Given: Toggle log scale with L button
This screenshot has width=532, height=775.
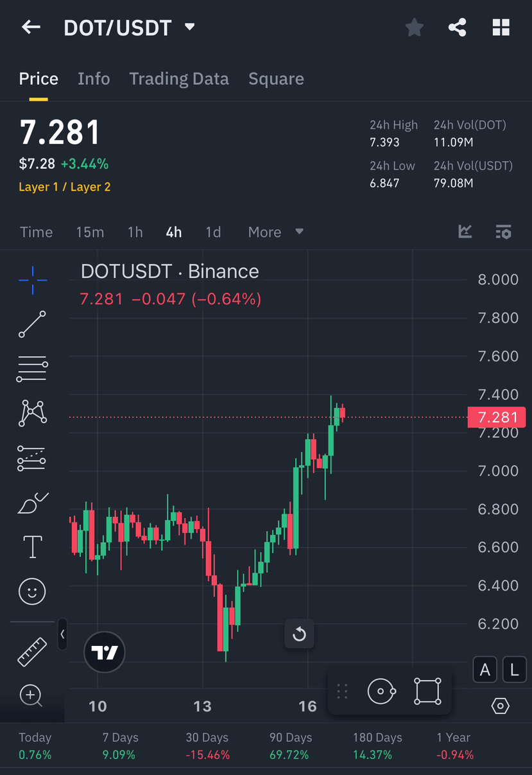Looking at the screenshot, I should tap(514, 670).
